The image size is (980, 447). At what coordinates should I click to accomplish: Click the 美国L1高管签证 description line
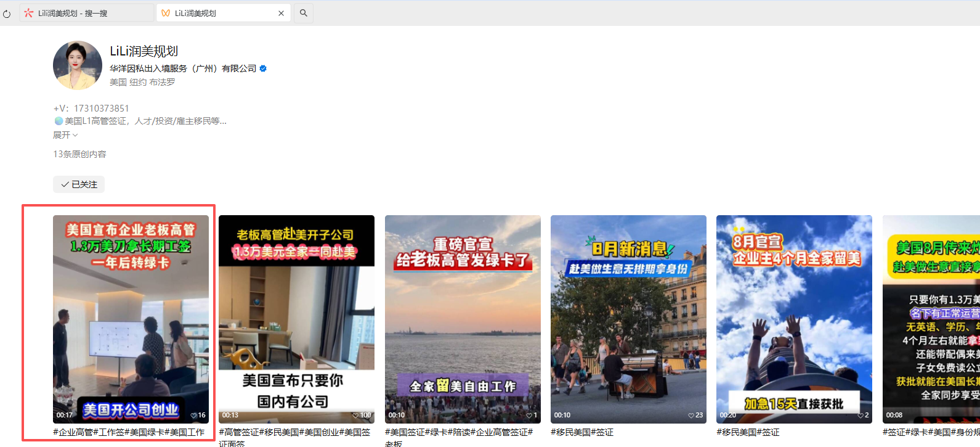click(140, 121)
